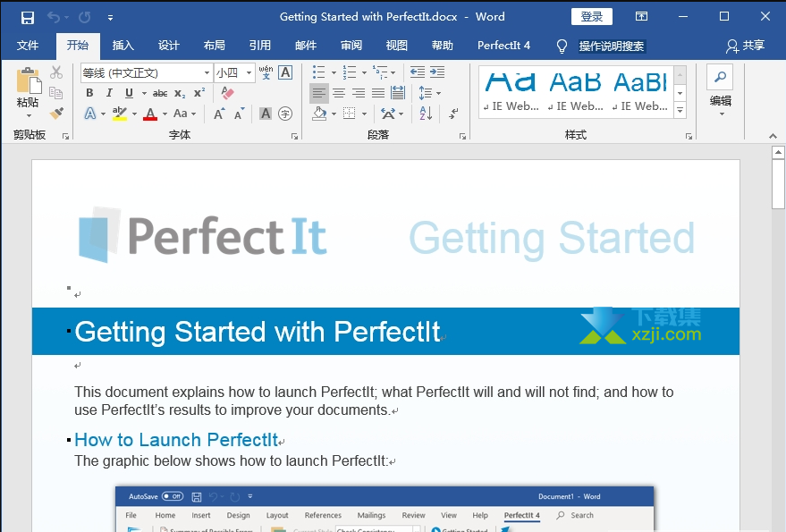
Task: Click the Cut scissors icon
Action: click(56, 72)
